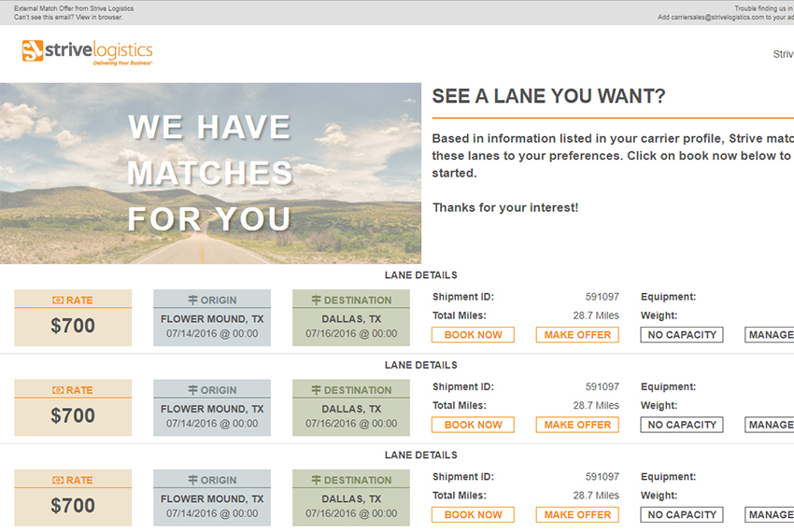794x532 pixels.
Task: Click shipment ID 591097 in second lane
Action: click(603, 386)
